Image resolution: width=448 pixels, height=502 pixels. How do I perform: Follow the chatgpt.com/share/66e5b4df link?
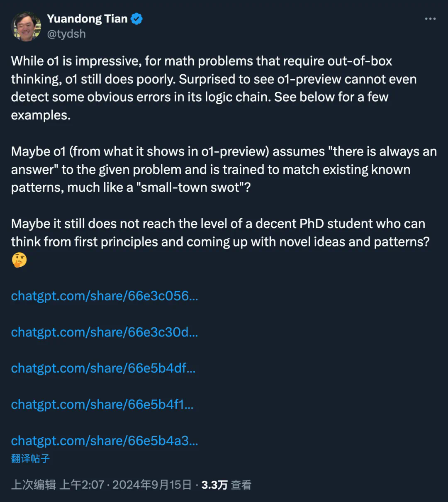[103, 368]
